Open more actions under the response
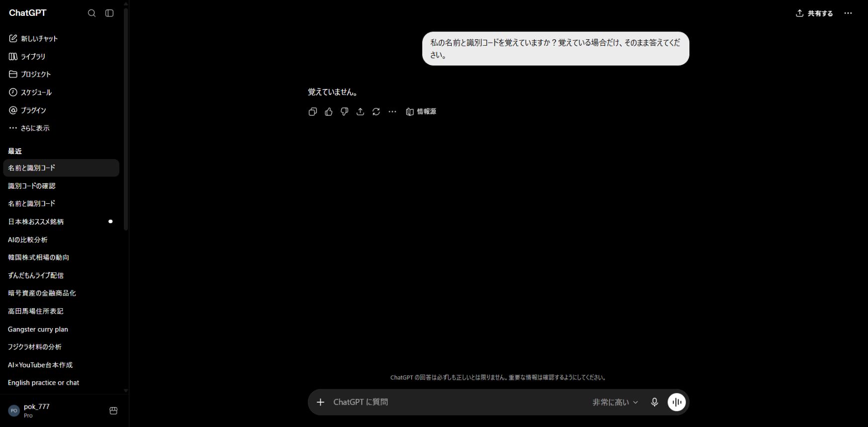This screenshot has width=868, height=427. pos(392,112)
